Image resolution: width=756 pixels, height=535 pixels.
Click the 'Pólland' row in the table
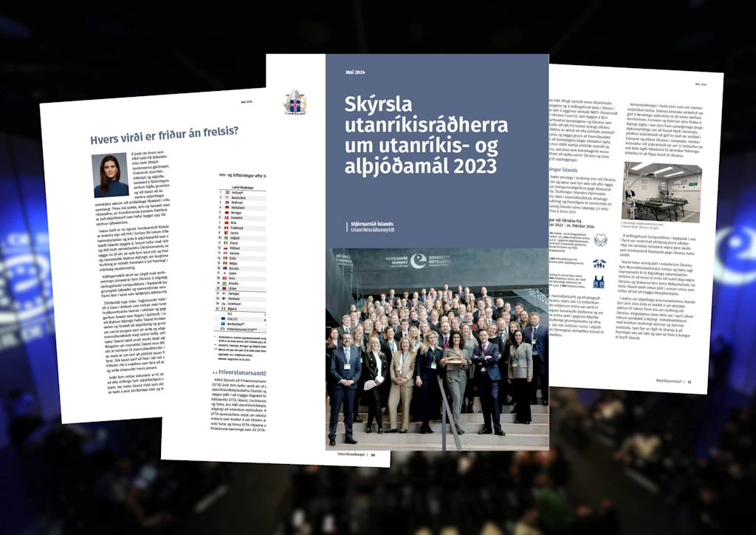(x=242, y=248)
